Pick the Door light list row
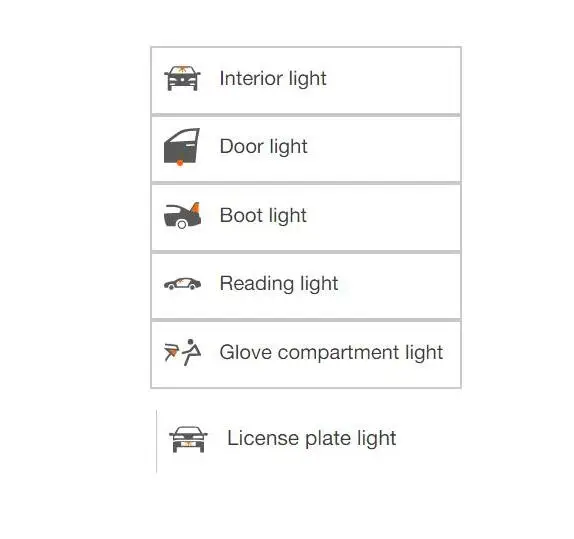Image resolution: width=574 pixels, height=539 pixels. point(306,149)
